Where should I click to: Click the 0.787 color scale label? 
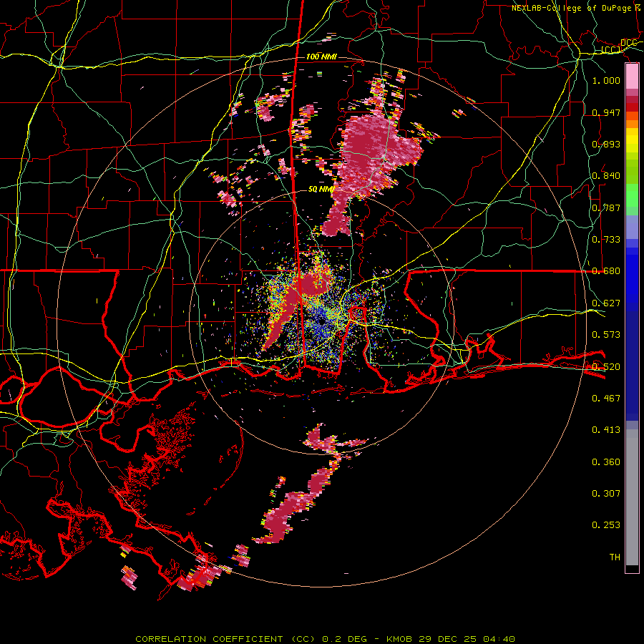tap(606, 208)
